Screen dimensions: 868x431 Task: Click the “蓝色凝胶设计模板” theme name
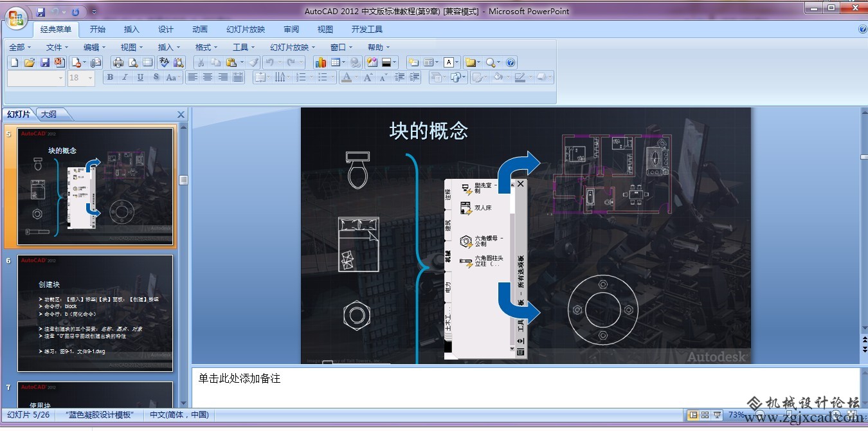[100, 415]
